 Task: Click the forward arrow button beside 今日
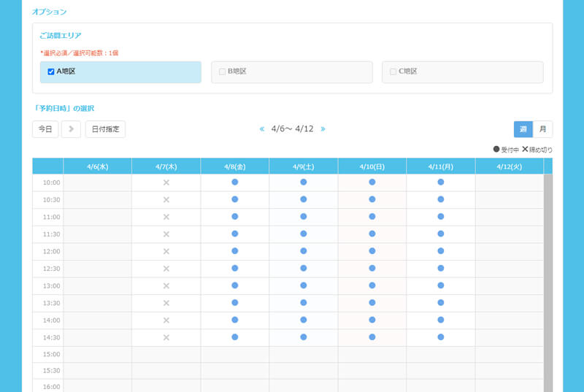point(71,129)
